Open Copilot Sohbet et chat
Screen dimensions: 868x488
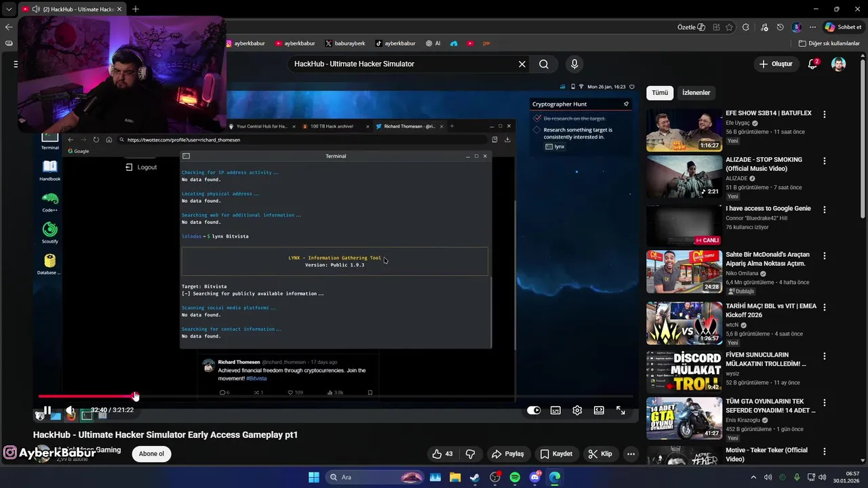coord(843,27)
